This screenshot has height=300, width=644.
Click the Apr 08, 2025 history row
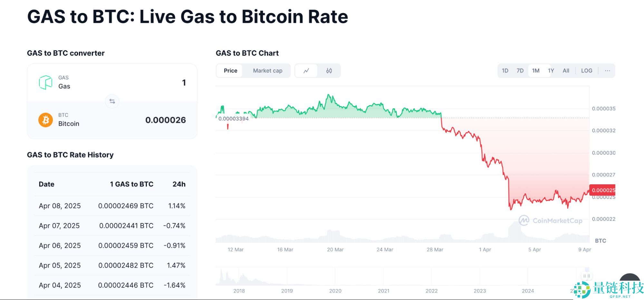(112, 206)
